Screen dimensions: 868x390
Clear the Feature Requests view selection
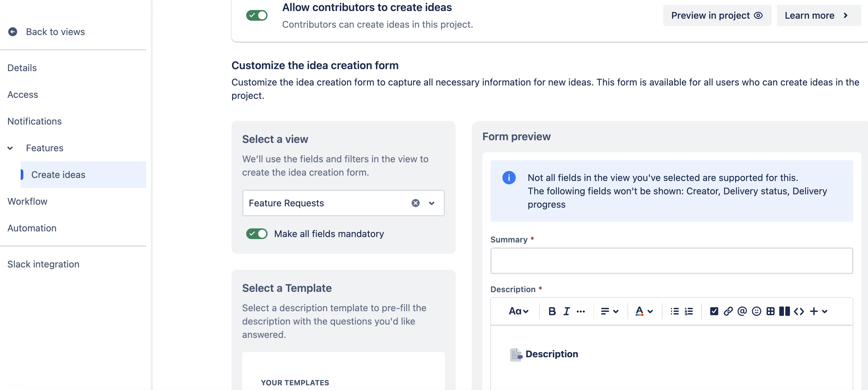click(415, 203)
